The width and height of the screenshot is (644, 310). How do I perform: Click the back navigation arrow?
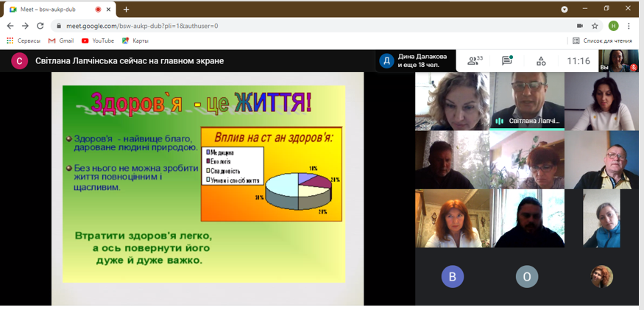(x=10, y=26)
